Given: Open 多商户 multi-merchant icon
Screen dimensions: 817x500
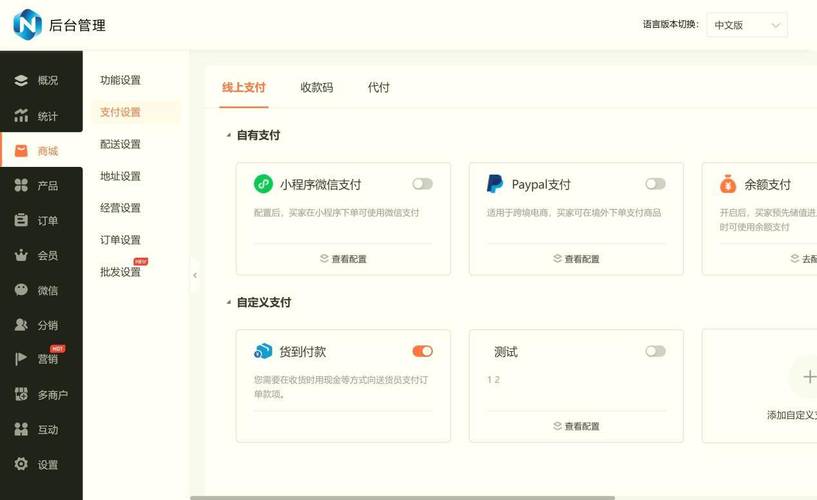Looking at the screenshot, I should tap(21, 394).
